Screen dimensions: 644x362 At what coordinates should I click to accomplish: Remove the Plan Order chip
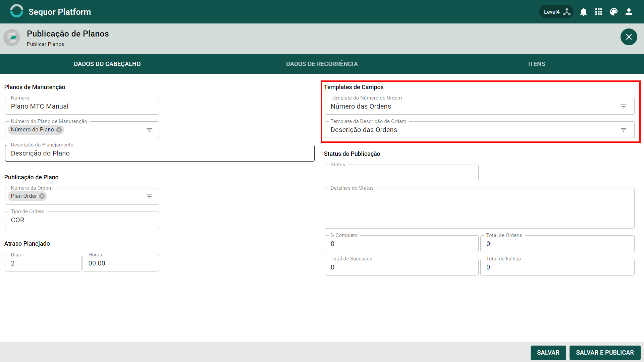[42, 196]
